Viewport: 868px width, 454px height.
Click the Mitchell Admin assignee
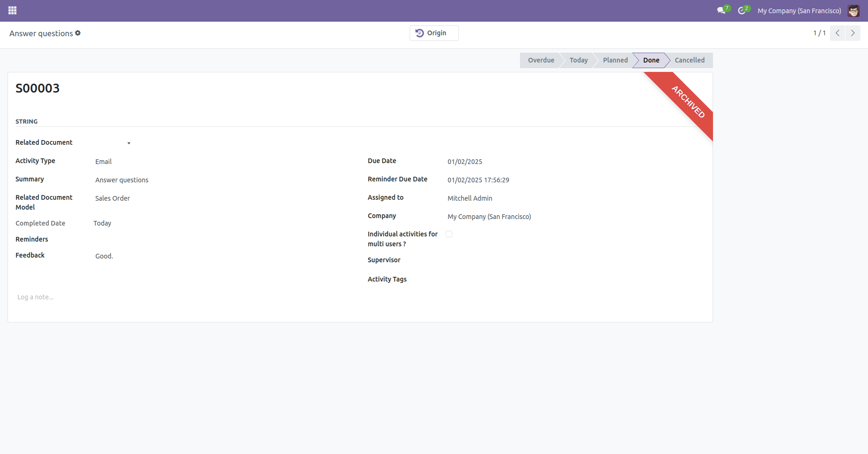click(470, 198)
